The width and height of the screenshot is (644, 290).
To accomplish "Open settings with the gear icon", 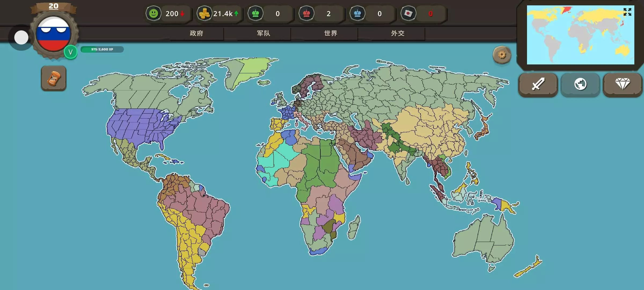I will click(502, 55).
